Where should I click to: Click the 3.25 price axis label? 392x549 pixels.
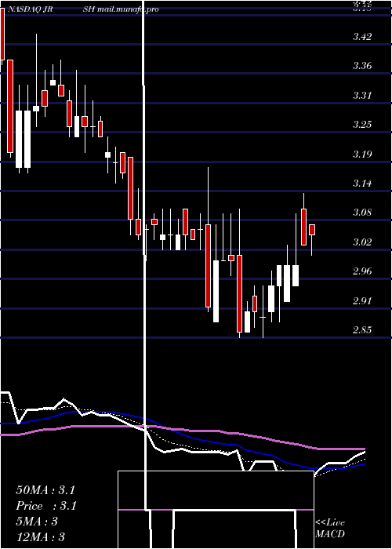click(362, 125)
